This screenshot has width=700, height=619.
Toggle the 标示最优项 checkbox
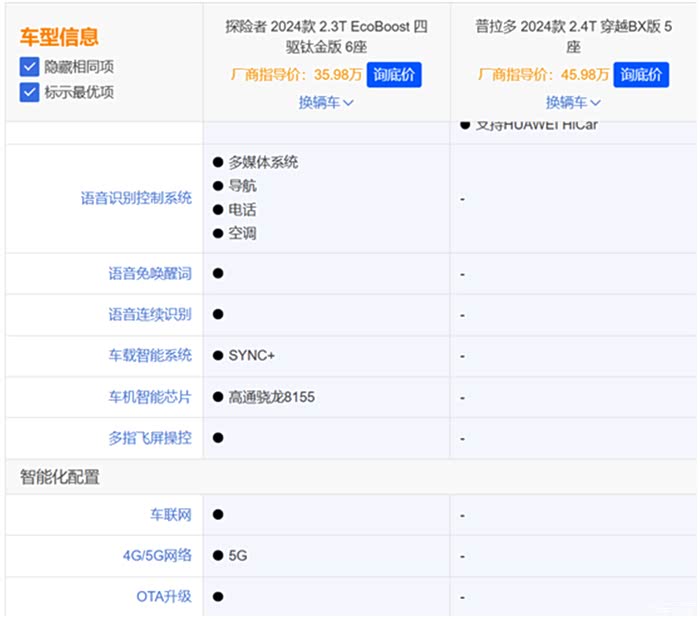point(29,92)
